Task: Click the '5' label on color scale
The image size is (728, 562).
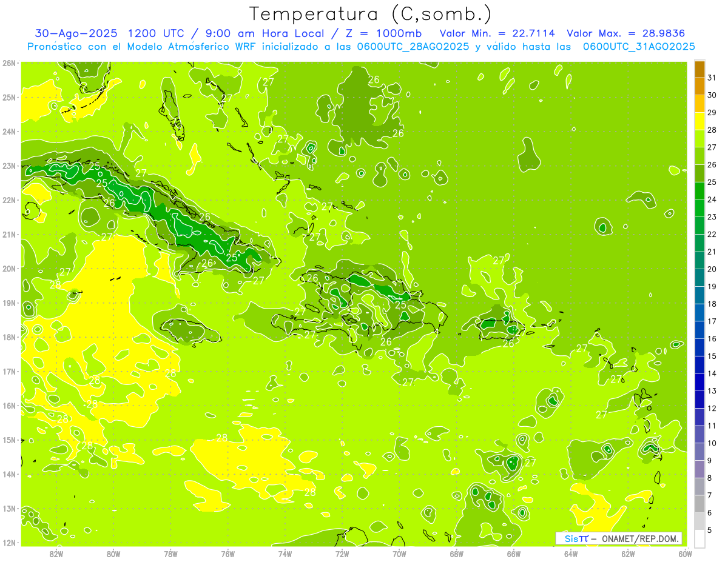Action: tap(710, 530)
